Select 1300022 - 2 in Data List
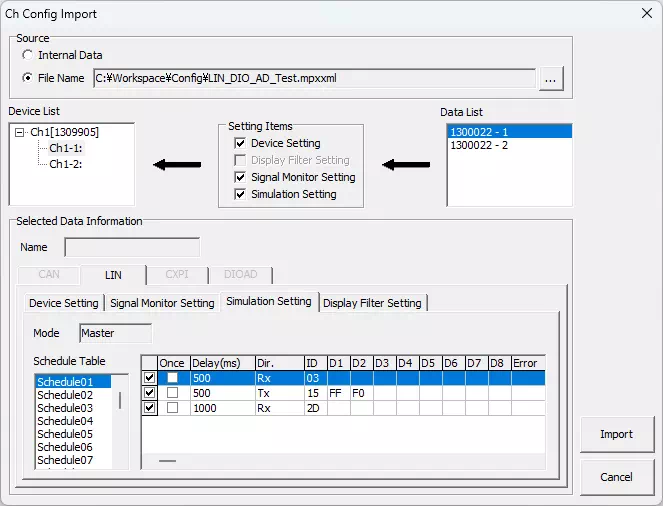The height and width of the screenshot is (506, 663). [x=510, y=145]
